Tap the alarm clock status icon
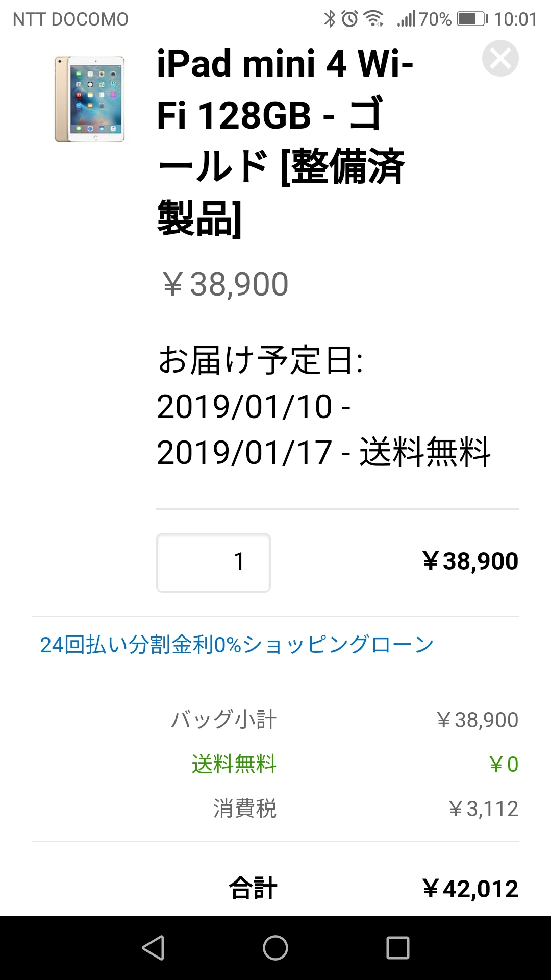Screen dimensions: 551x980 coord(350,19)
